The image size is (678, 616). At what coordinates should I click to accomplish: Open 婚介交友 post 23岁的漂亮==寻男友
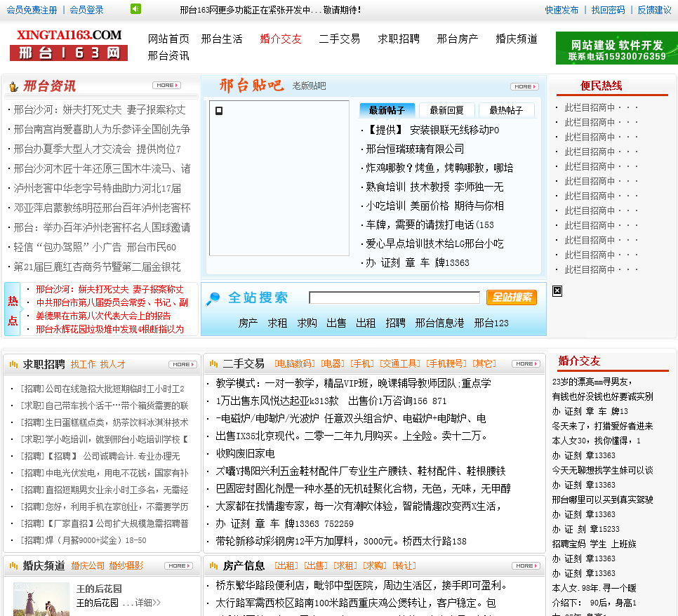(x=592, y=382)
